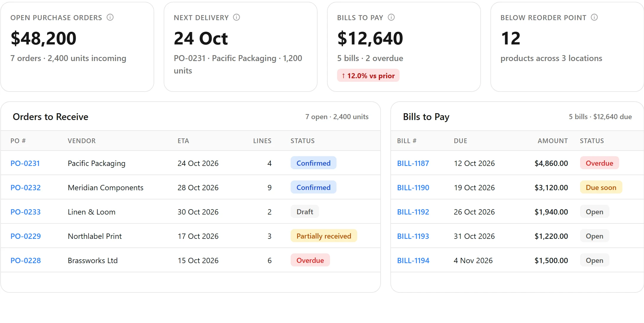The image size is (644, 323).
Task: Click the '7 open · 2,400 units' summary
Action: (337, 117)
